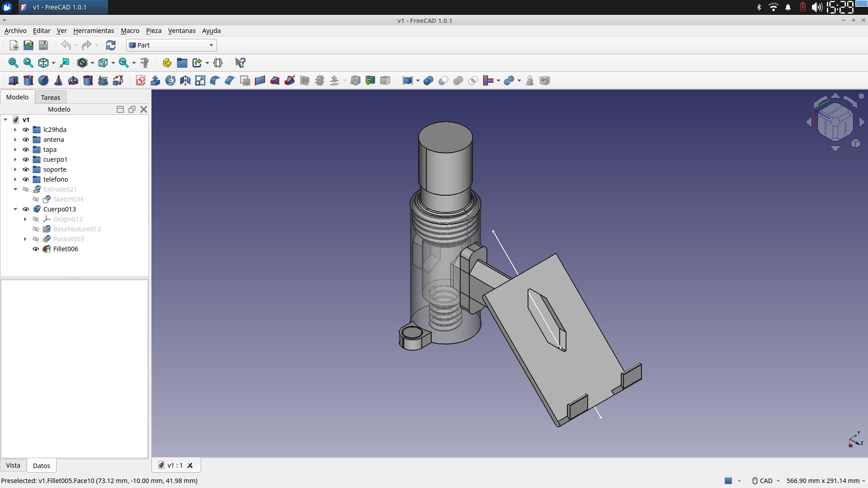
Task: Expand the telefono folder
Action: pyautogui.click(x=15, y=179)
